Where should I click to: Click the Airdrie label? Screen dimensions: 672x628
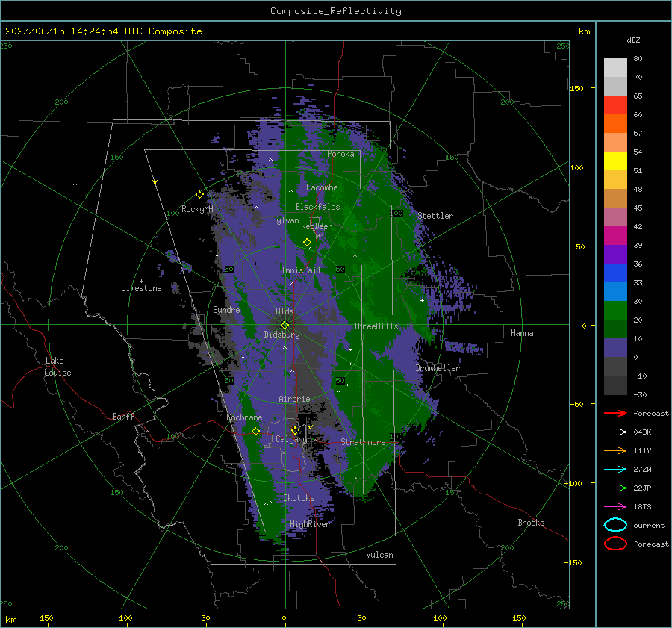pyautogui.click(x=294, y=399)
